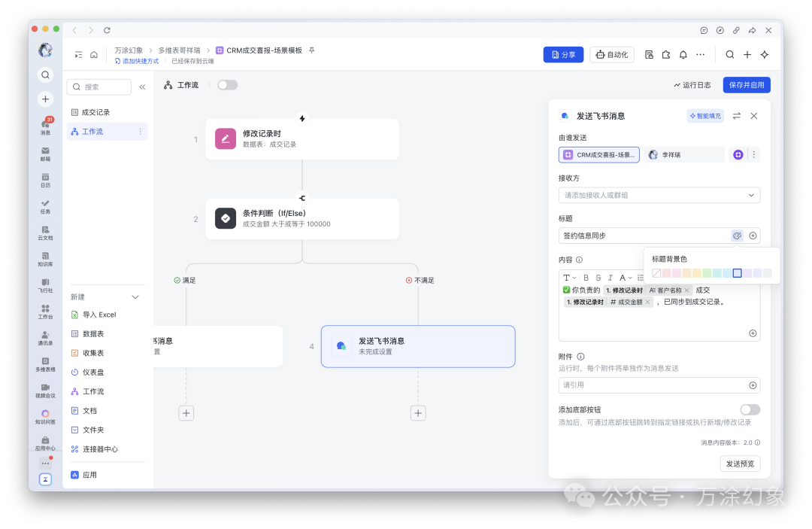
Task: Open the 运行日志 link
Action: [x=692, y=84]
